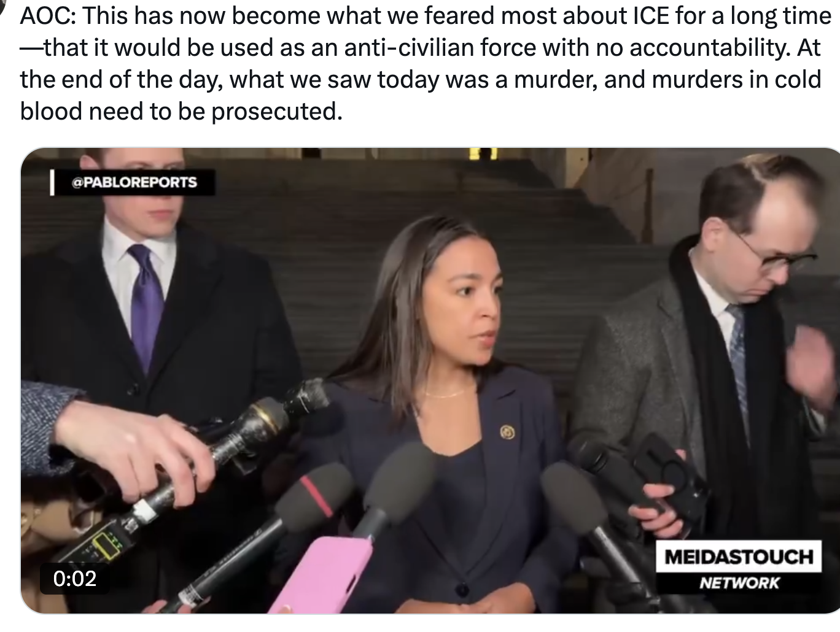
Task: Click the @PABLOREPORTS watermark label
Action: (x=134, y=182)
